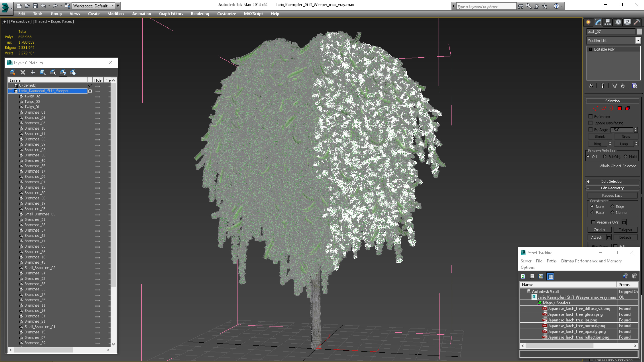
Task: Open the Rendering menu
Action: point(200,14)
